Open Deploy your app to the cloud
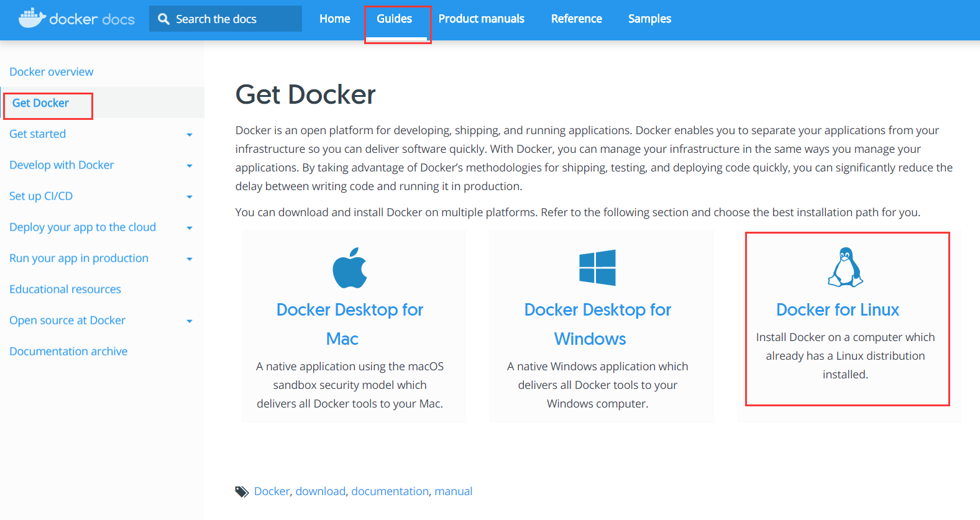The image size is (980, 520). [x=83, y=227]
